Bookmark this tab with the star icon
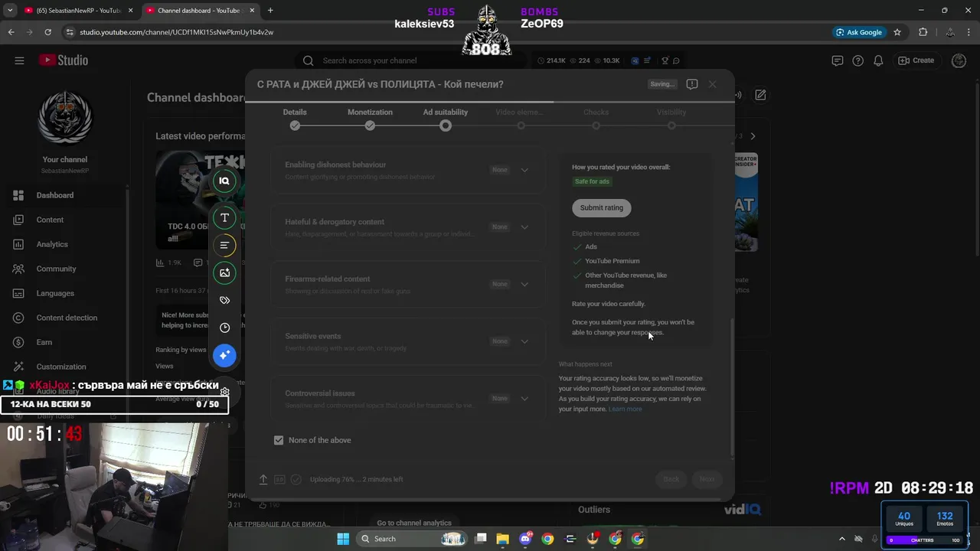The image size is (980, 551). (897, 32)
